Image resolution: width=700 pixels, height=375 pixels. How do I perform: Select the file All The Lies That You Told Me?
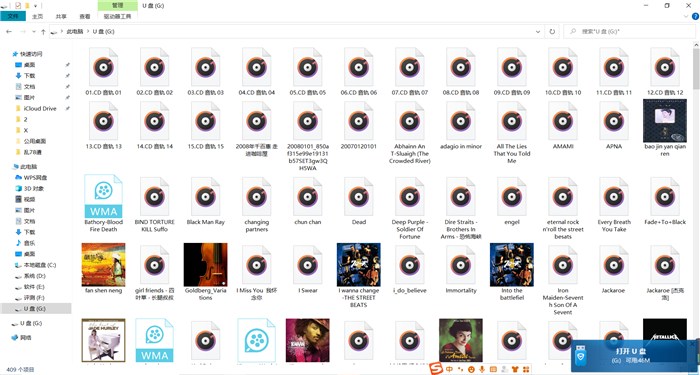point(512,132)
